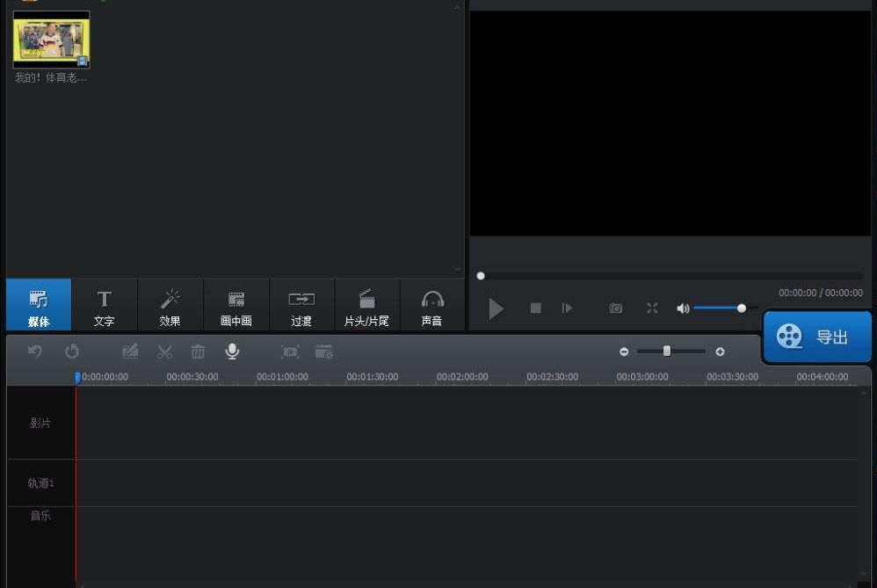Click the timeline zoom slider handle
The height and width of the screenshot is (588, 877).
coord(666,351)
